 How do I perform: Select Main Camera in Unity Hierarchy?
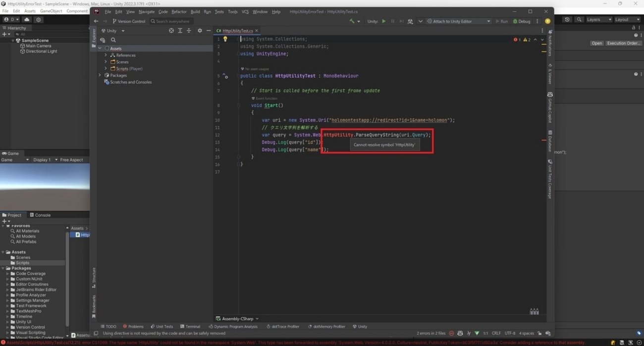tap(35, 46)
